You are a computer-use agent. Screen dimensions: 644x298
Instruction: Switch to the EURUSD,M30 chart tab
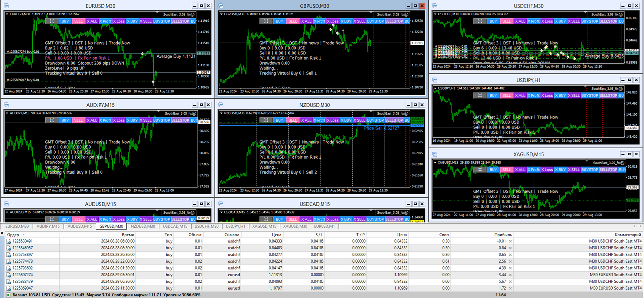17,227
